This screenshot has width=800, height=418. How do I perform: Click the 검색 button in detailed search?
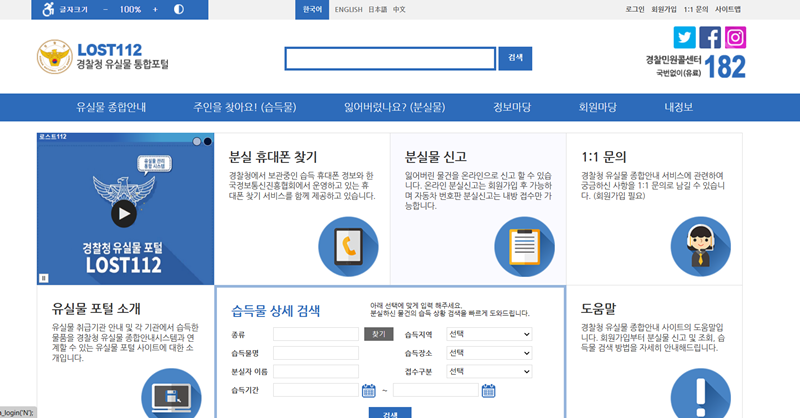[x=390, y=413]
